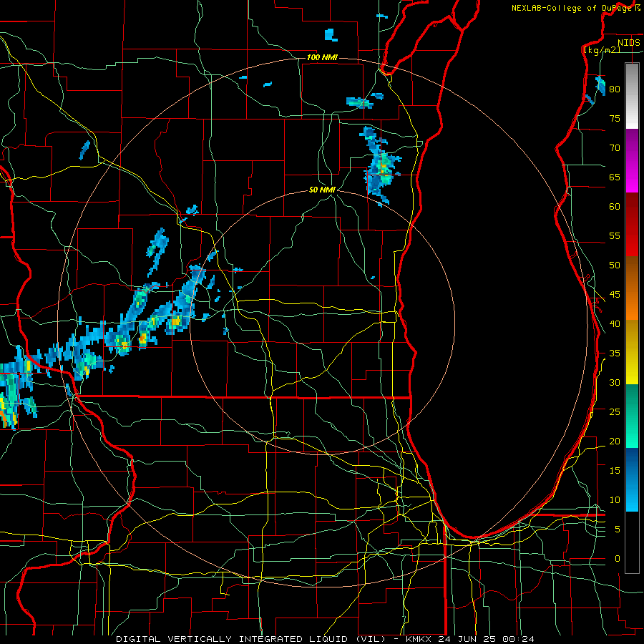The height and width of the screenshot is (644, 644).
Task: Select the 100 NMI range ring label
Action: 322,57
